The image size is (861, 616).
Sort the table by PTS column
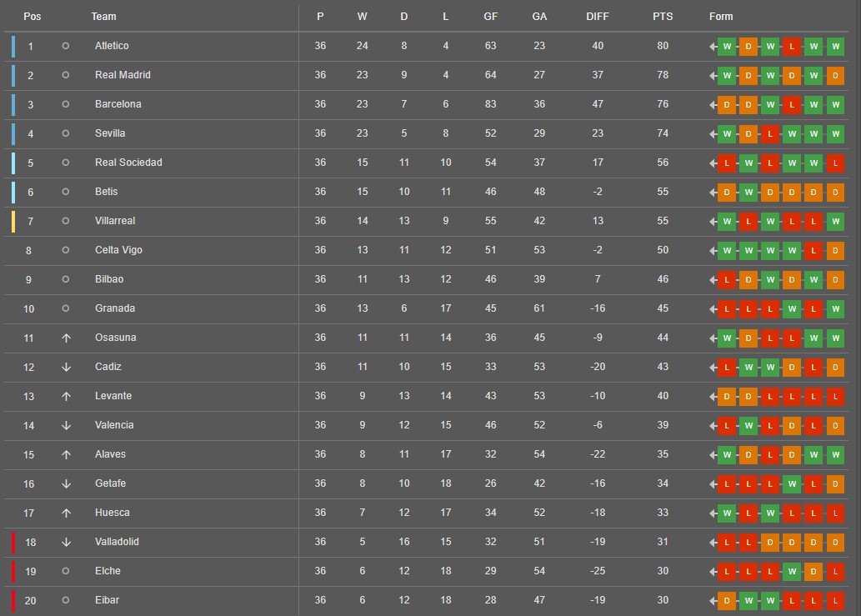point(663,17)
